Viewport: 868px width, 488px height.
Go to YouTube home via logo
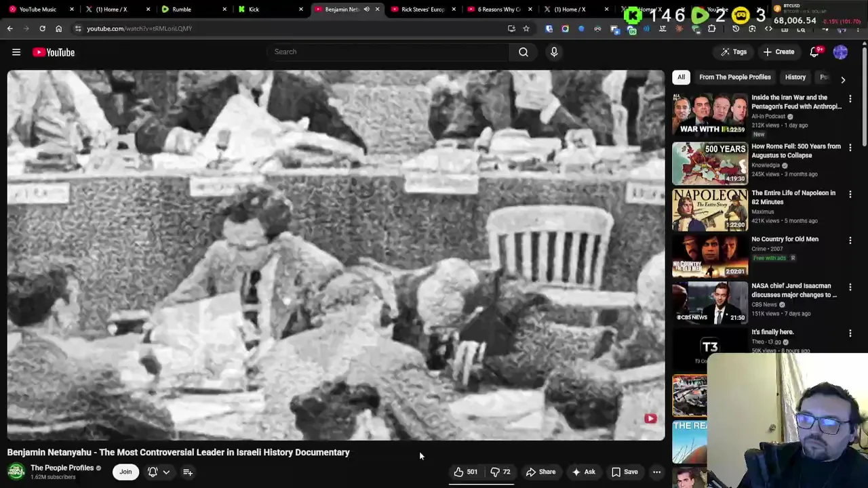(54, 52)
